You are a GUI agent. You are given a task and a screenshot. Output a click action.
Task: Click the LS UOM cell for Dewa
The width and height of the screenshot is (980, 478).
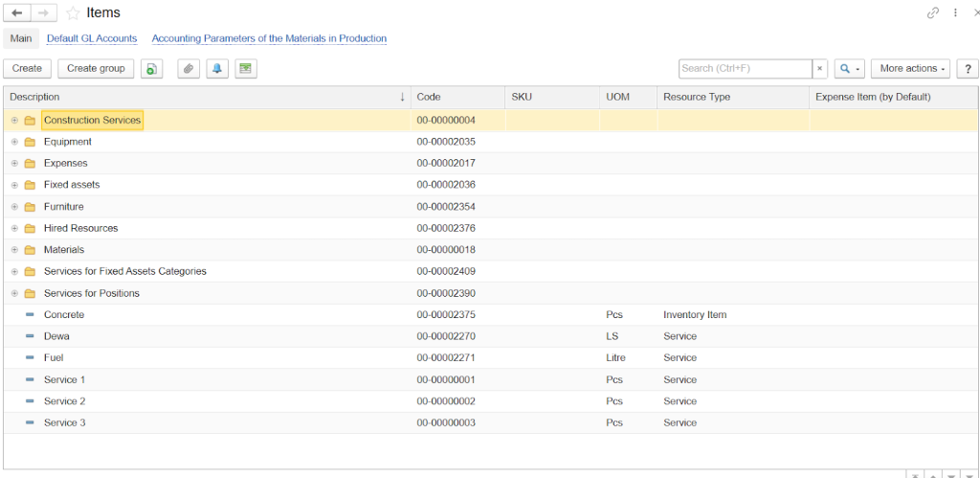(x=612, y=336)
